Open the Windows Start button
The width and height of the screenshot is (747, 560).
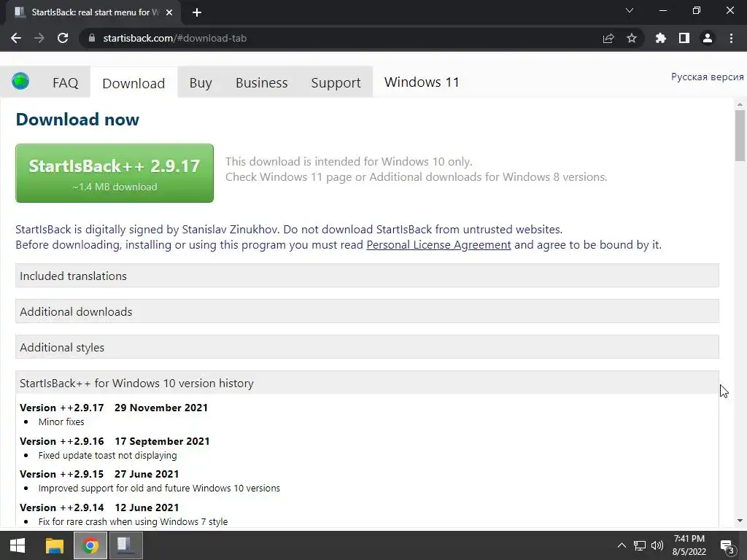coord(18,545)
